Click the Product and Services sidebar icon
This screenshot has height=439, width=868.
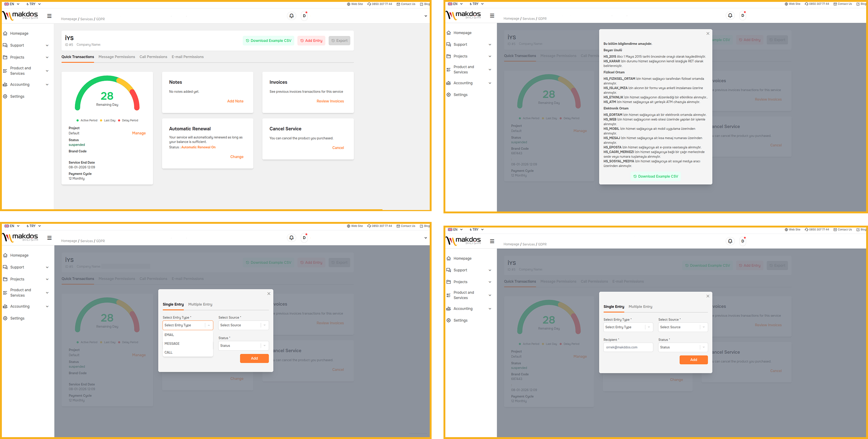click(5, 70)
